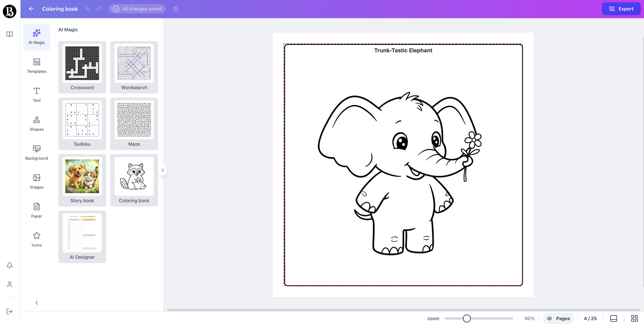
Task: Redo the last change
Action: click(99, 9)
